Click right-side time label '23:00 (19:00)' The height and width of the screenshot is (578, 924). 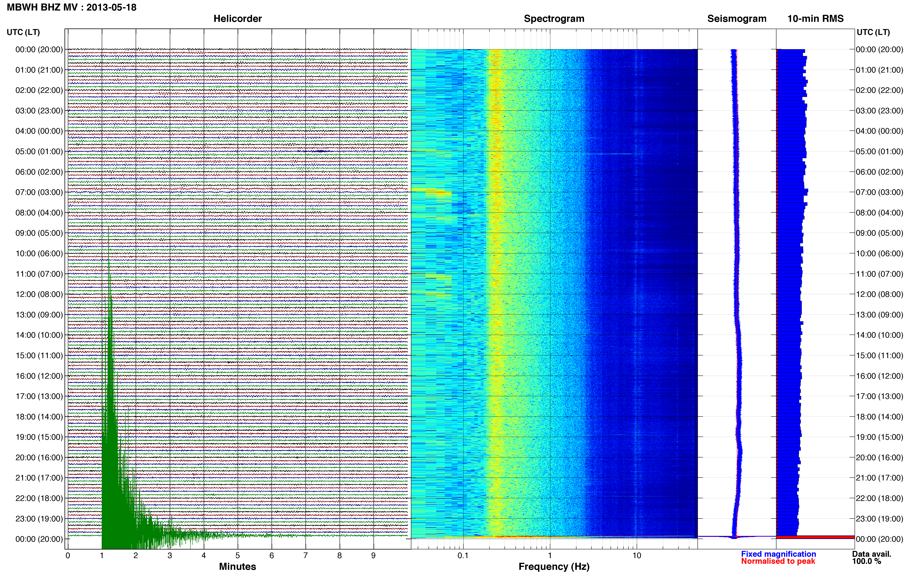click(879, 518)
